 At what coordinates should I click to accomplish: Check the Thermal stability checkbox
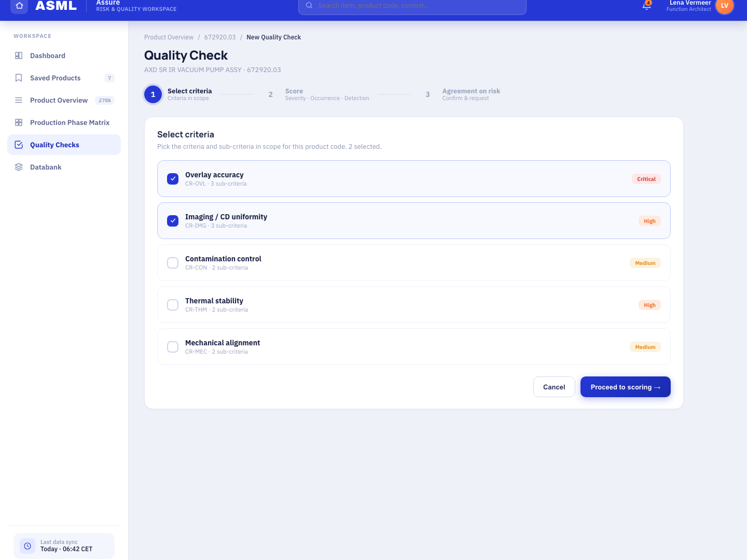173,305
